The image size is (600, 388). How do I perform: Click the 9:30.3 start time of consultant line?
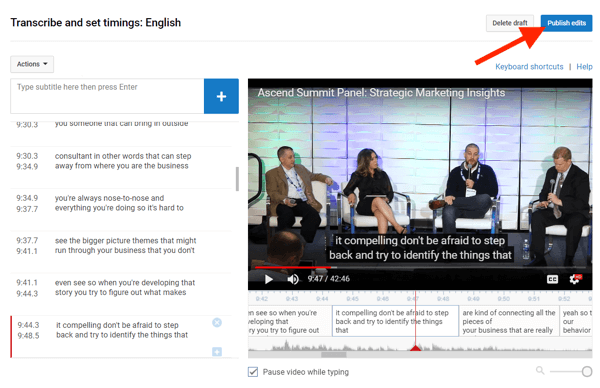coord(27,156)
